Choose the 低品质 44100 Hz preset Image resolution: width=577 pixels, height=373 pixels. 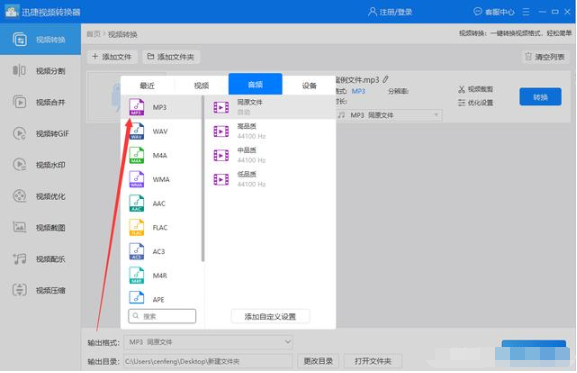pos(270,179)
